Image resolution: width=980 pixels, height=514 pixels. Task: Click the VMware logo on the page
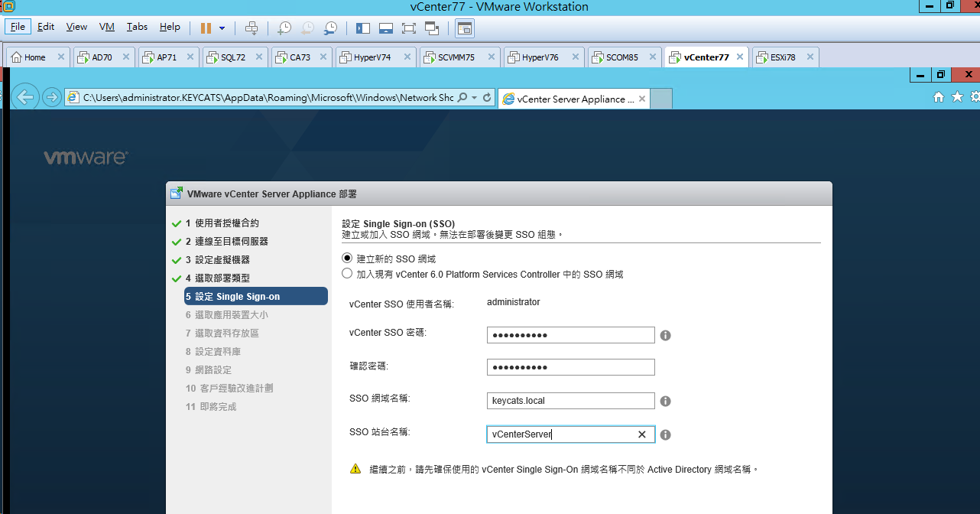[86, 158]
